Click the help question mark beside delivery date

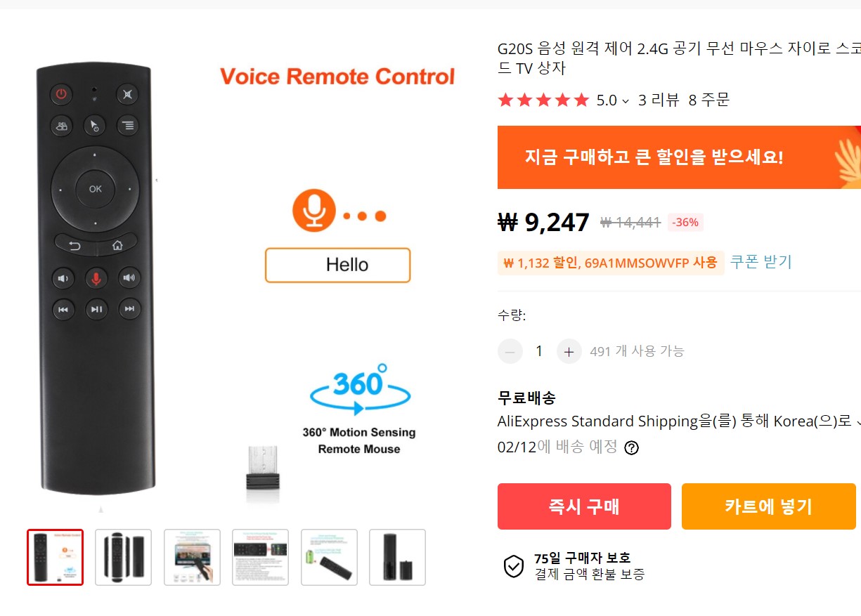pos(631,447)
